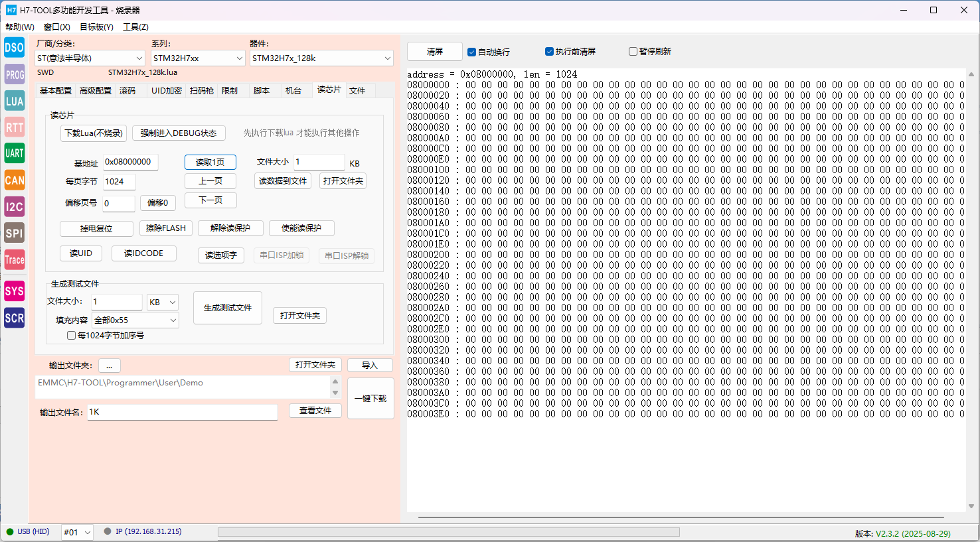Switch to the 高级配置 tab

[96, 91]
